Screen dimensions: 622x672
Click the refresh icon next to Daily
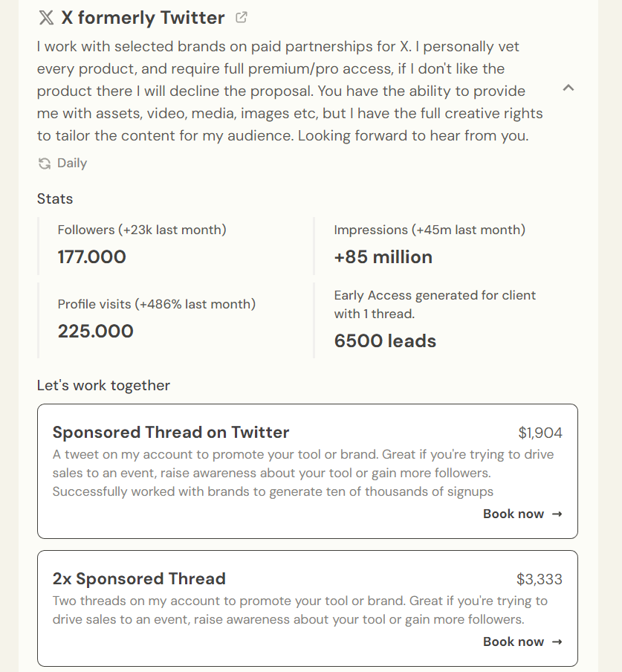coord(45,164)
